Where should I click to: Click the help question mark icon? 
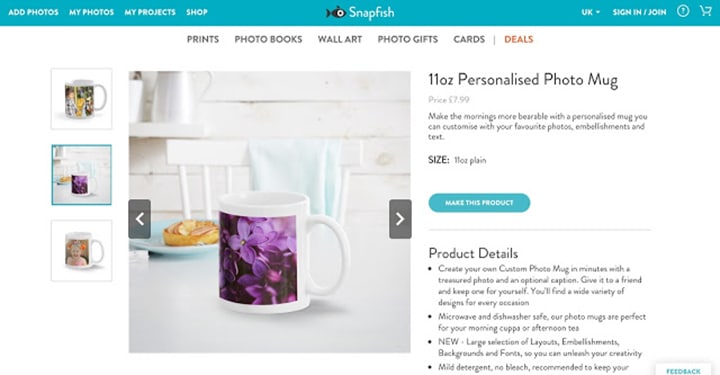[683, 11]
